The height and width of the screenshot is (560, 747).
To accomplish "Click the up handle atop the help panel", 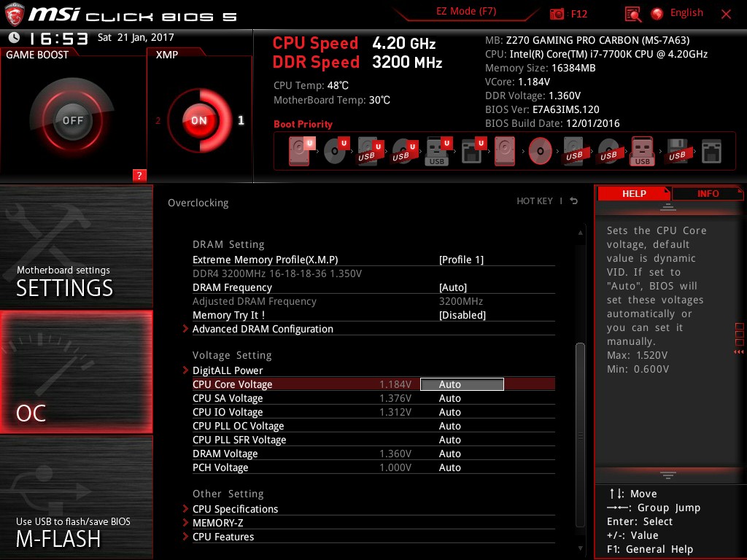I will coord(668,207).
